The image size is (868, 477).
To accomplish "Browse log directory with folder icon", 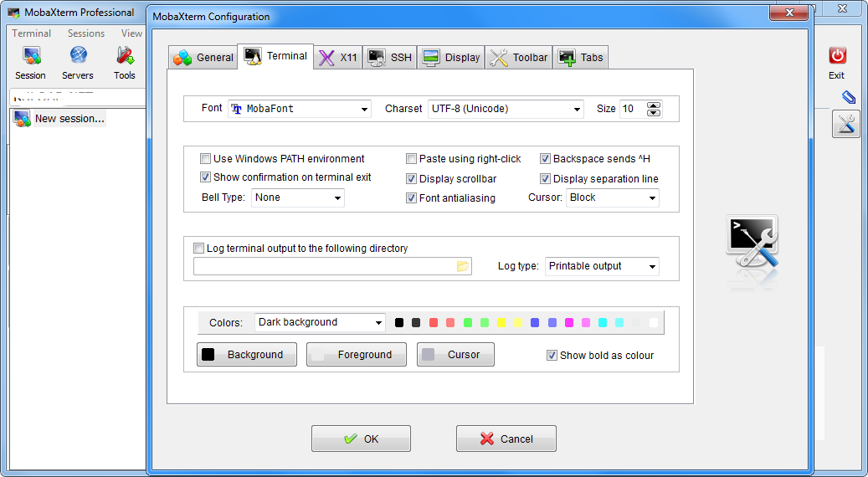I will coord(463,266).
